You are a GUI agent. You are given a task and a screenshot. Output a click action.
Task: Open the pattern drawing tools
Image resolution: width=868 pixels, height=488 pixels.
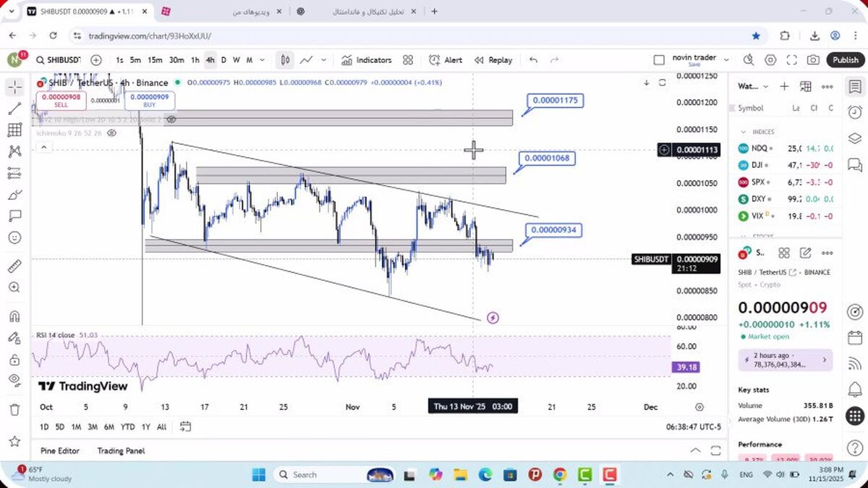(14, 151)
